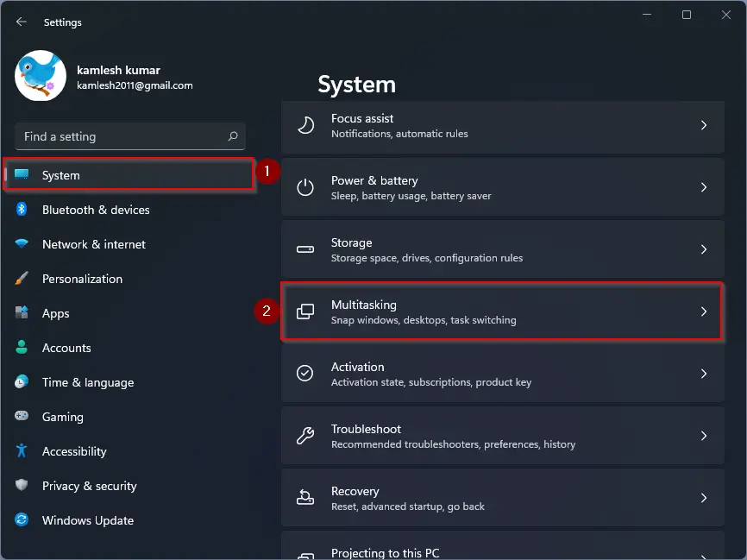Click the kamlesh kumar profile avatar
This screenshot has width=747, height=560.
pos(41,76)
